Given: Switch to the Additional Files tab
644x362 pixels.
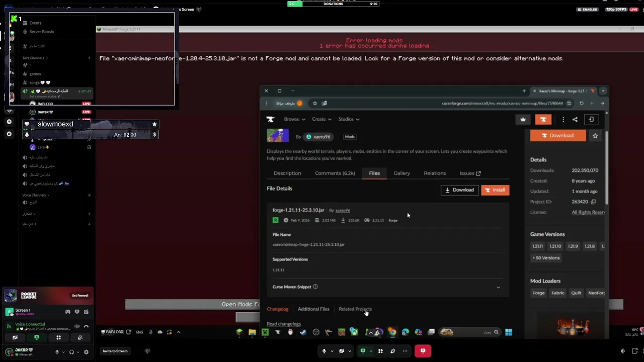Looking at the screenshot, I should pos(313,309).
